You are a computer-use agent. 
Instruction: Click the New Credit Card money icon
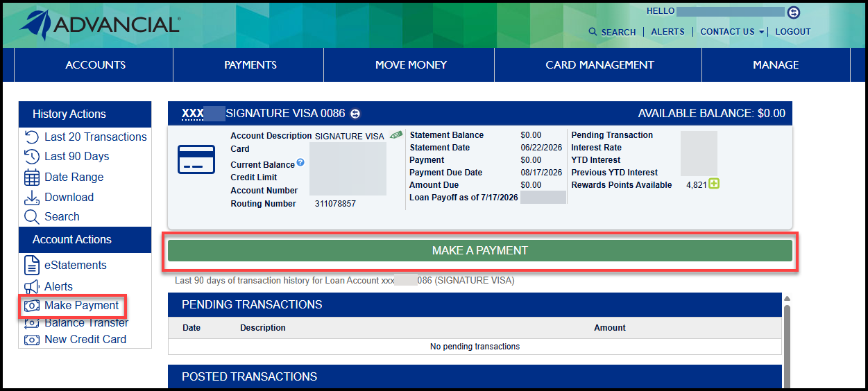pyautogui.click(x=32, y=340)
